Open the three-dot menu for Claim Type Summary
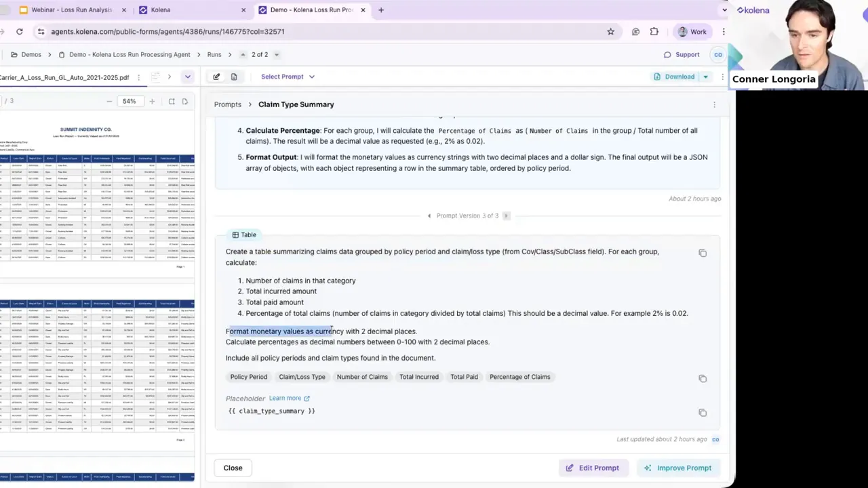This screenshot has height=488, width=868. tap(714, 104)
